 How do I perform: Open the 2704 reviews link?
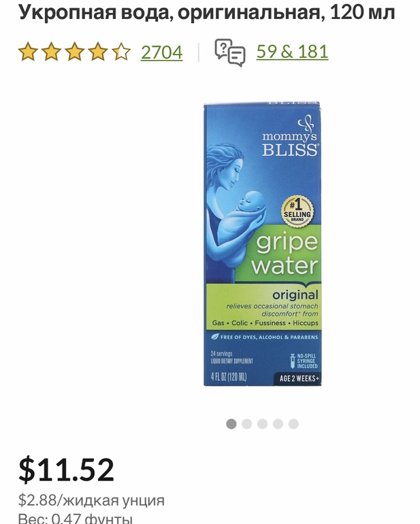162,52
